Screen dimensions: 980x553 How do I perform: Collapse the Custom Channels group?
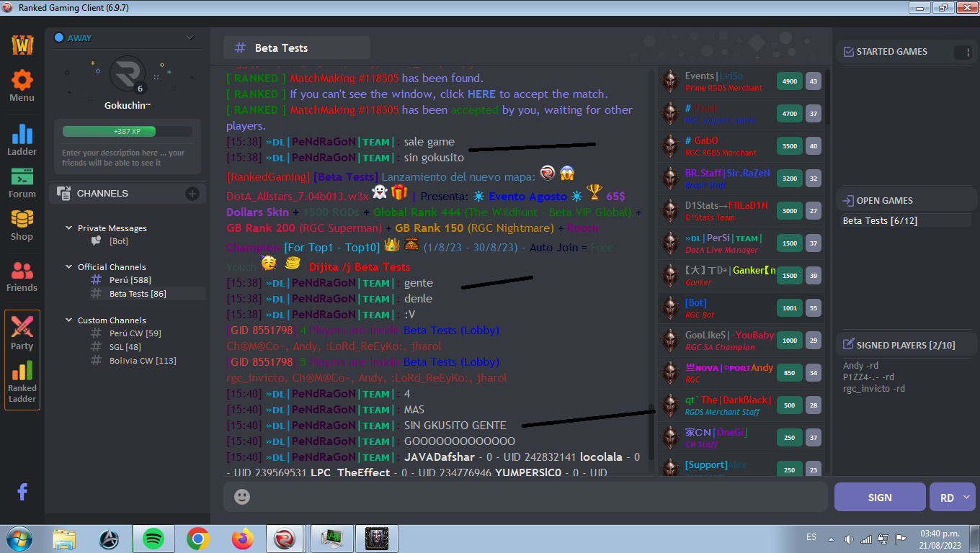coord(68,320)
